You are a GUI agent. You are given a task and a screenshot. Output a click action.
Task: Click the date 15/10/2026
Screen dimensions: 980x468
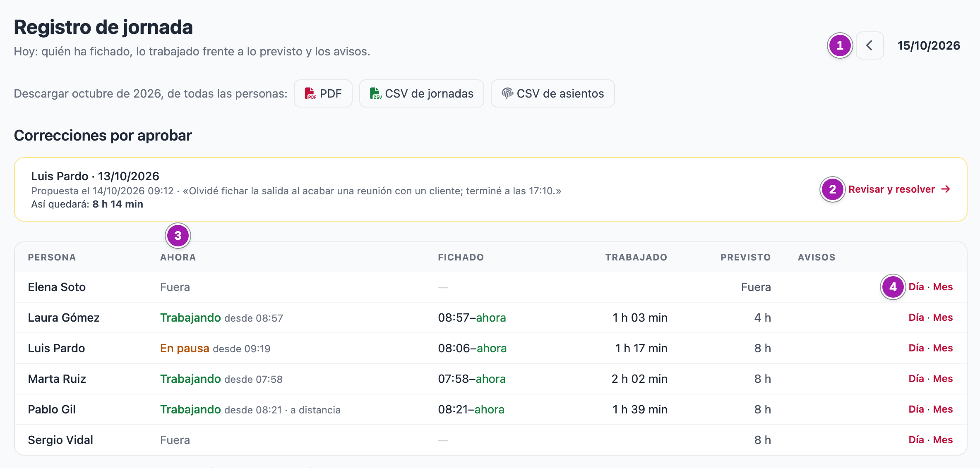tap(929, 45)
